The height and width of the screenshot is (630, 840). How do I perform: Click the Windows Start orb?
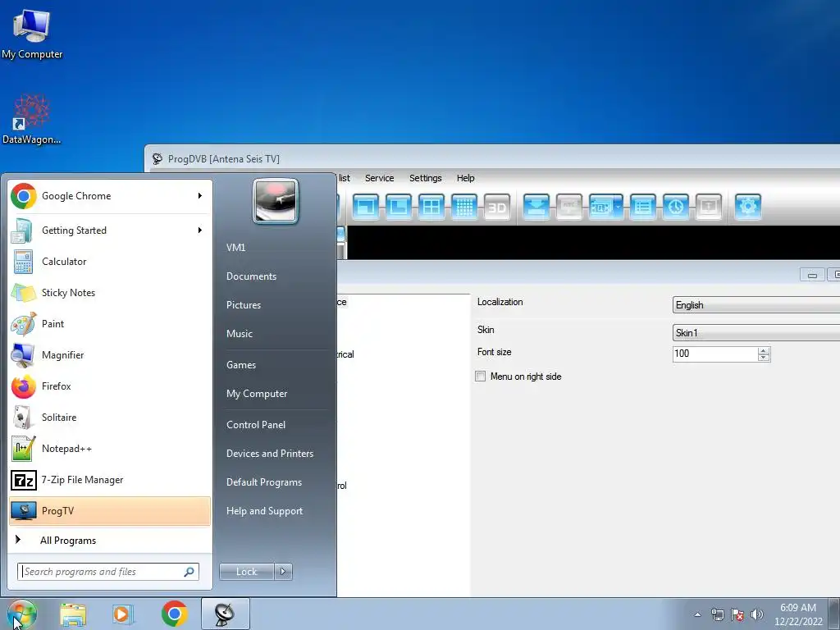[x=21, y=614]
